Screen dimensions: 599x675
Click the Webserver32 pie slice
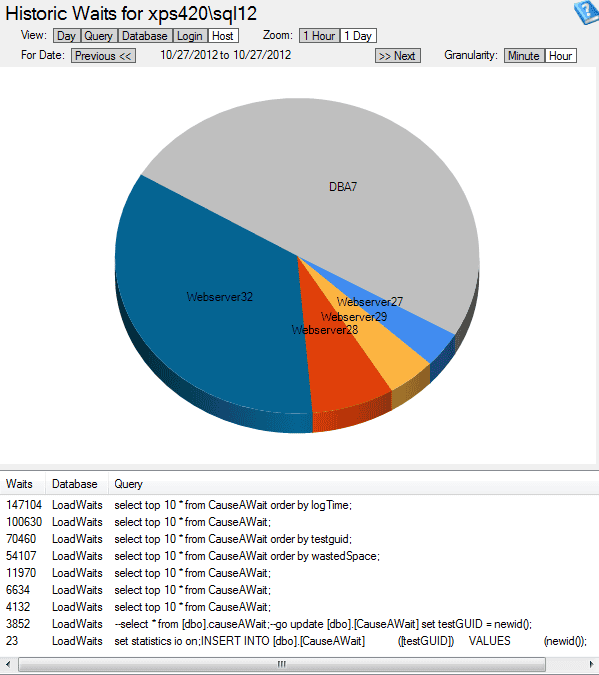point(220,297)
